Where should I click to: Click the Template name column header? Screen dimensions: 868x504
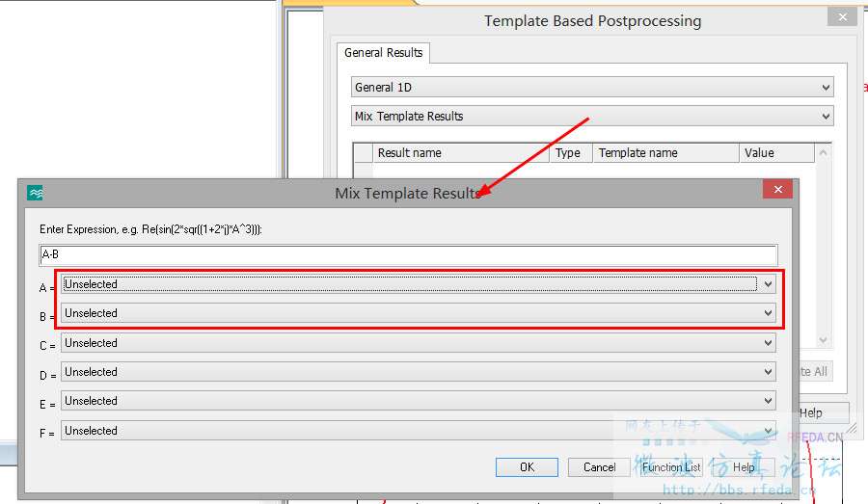tap(665, 152)
